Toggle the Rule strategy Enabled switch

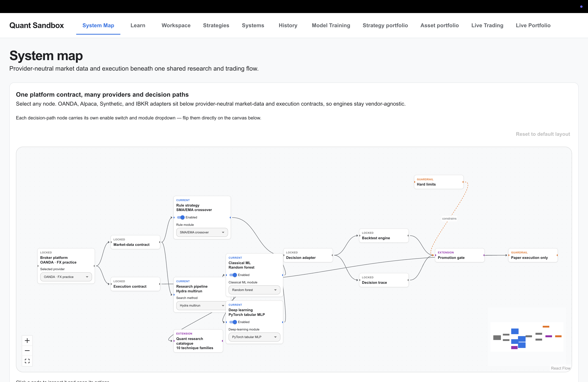point(181,217)
